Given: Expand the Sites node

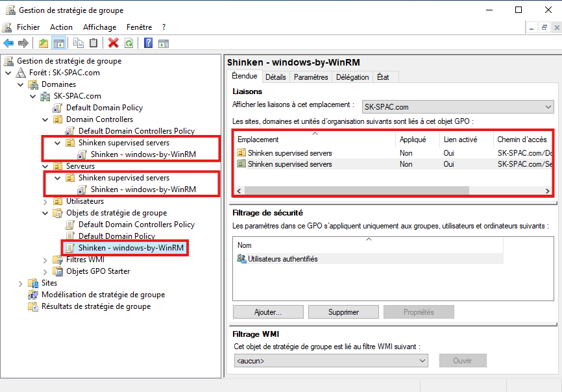Looking at the screenshot, I should (x=21, y=283).
